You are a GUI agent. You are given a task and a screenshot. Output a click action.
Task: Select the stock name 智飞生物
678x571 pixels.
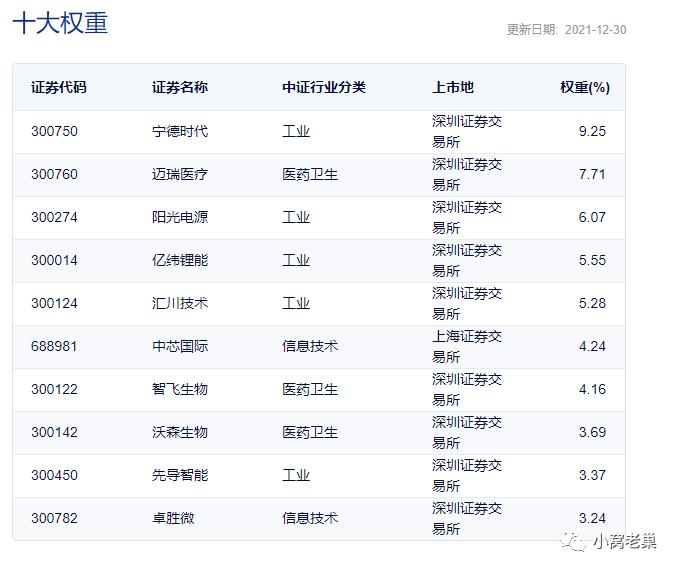(180, 389)
